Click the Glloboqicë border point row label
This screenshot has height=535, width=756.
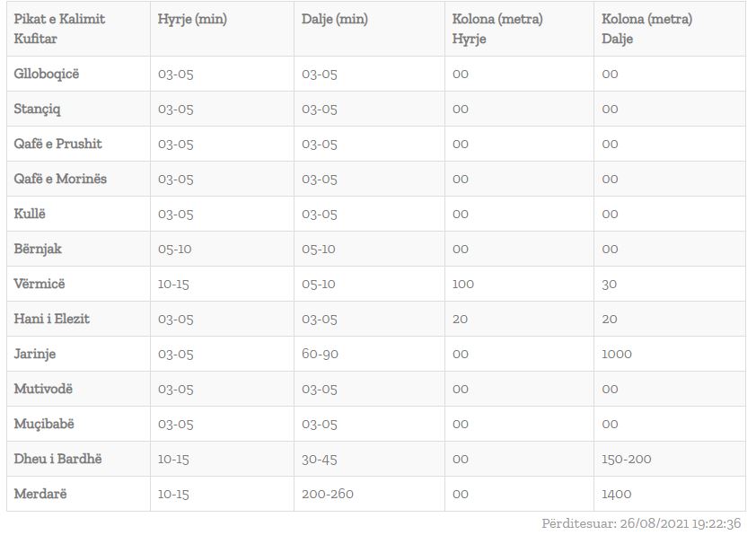(x=47, y=74)
